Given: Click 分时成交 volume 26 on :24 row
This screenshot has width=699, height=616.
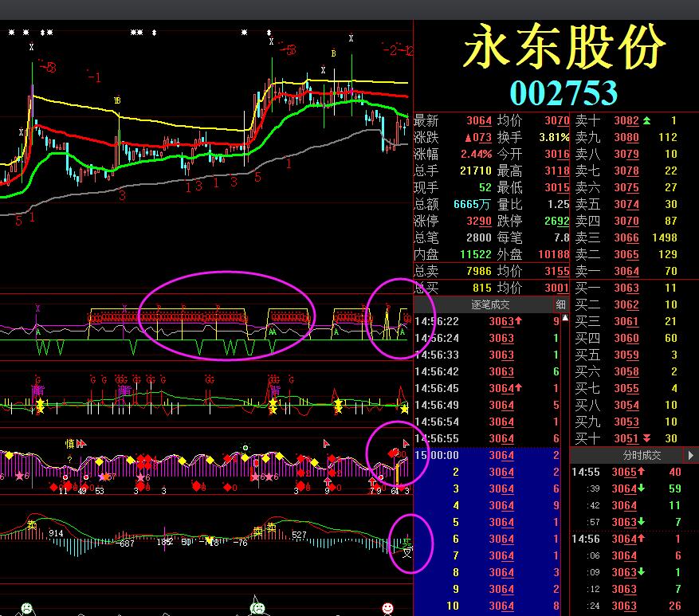Looking at the screenshot, I should (674, 606).
